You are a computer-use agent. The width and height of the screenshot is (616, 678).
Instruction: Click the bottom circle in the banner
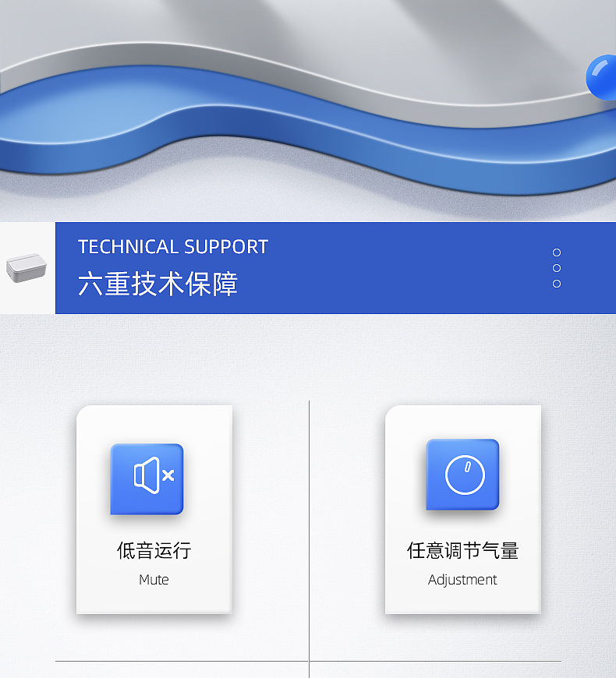click(557, 284)
